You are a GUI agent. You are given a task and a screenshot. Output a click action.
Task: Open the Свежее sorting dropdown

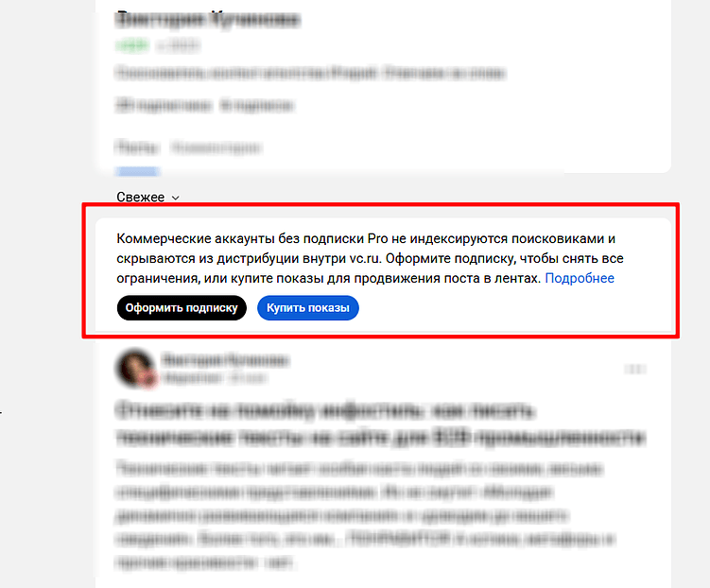point(148,198)
